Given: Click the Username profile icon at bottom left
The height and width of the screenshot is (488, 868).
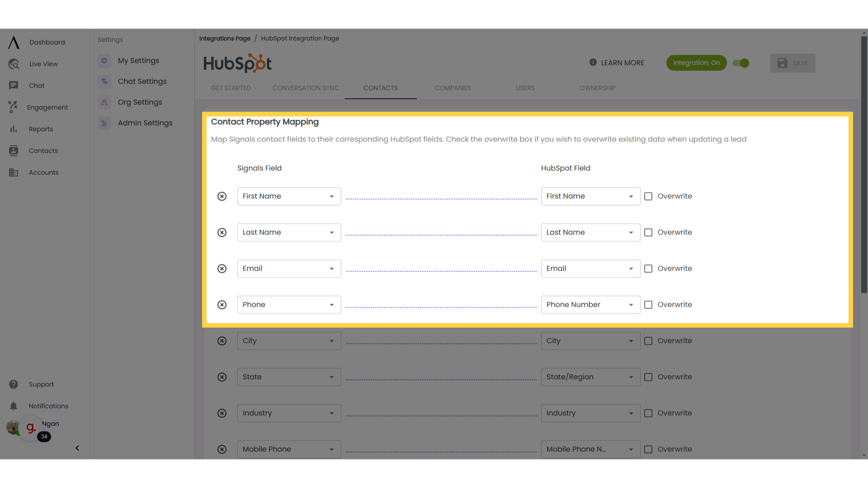Looking at the screenshot, I should (13, 427).
